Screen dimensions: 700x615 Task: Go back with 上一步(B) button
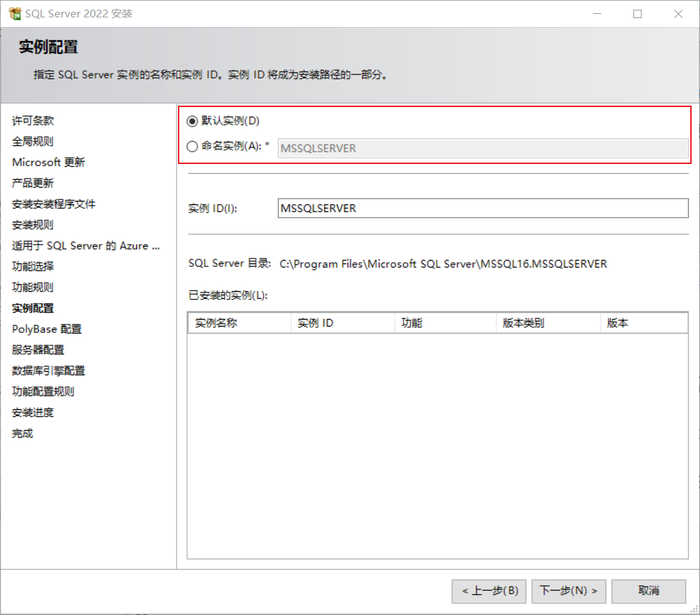(489, 591)
